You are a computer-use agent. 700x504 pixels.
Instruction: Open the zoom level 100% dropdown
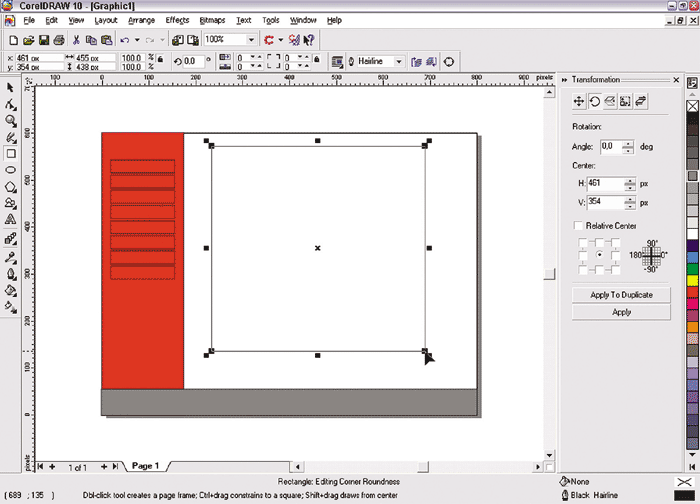(x=251, y=40)
